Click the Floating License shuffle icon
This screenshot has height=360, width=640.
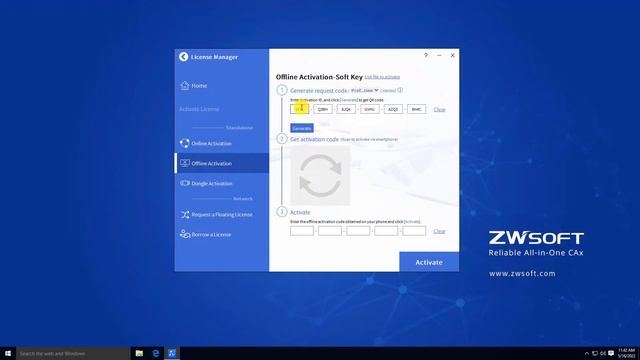click(184, 214)
